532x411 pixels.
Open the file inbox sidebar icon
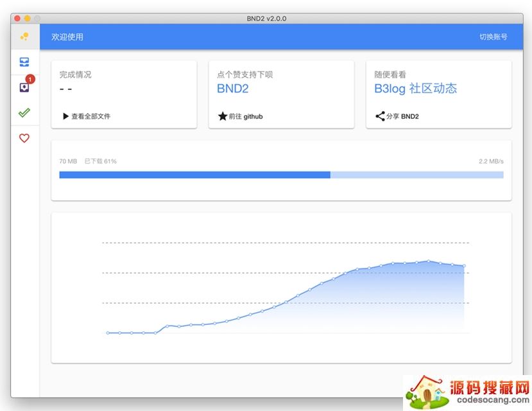[24, 62]
